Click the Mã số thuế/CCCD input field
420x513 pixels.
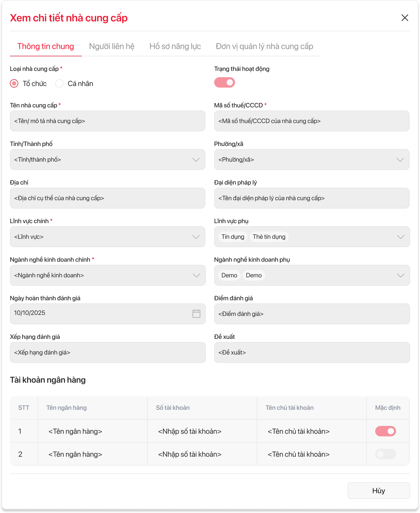pos(312,121)
